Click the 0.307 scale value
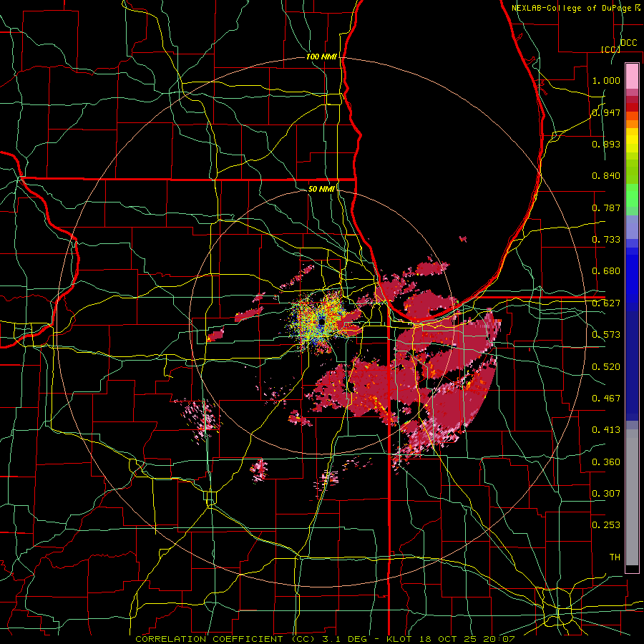The height and width of the screenshot is (644, 644). point(606,494)
